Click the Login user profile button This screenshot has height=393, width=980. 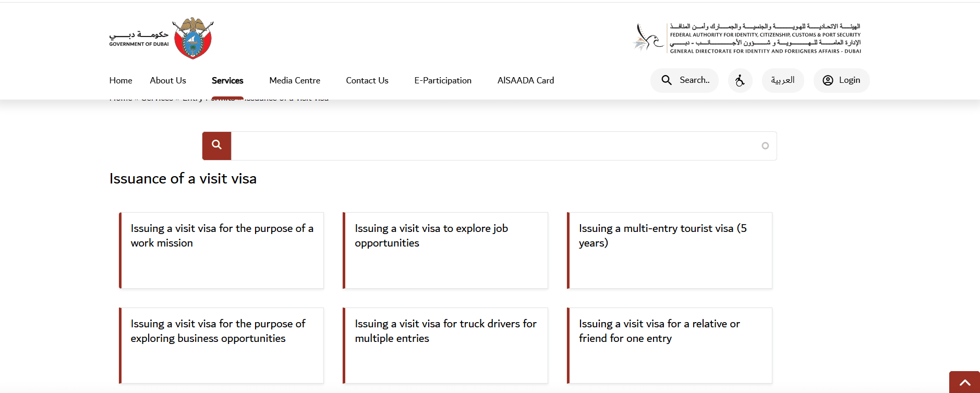click(841, 80)
